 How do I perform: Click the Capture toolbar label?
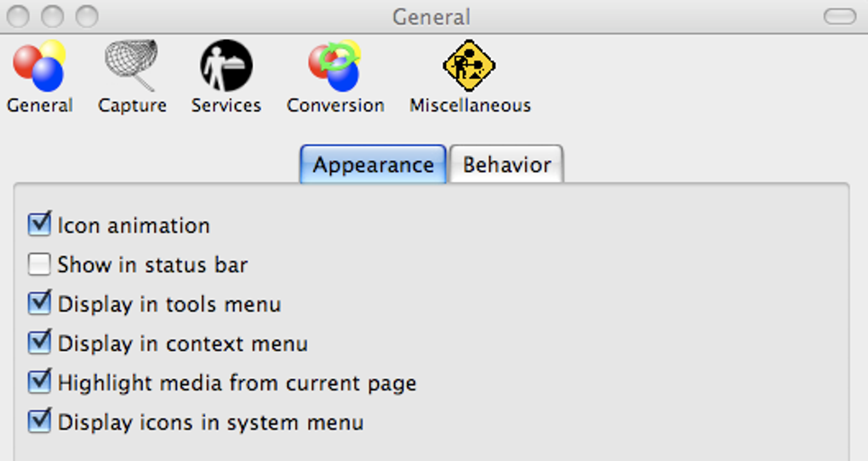pyautogui.click(x=132, y=105)
